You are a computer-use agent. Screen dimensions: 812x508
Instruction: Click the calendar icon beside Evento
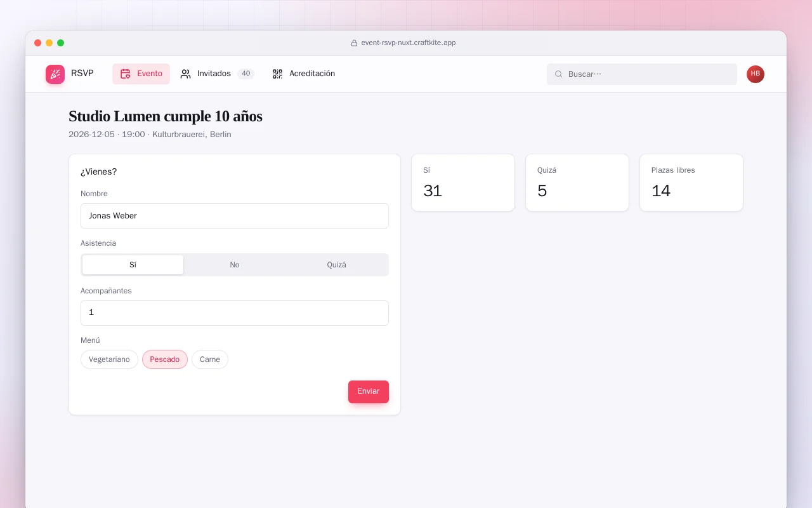[x=126, y=74]
